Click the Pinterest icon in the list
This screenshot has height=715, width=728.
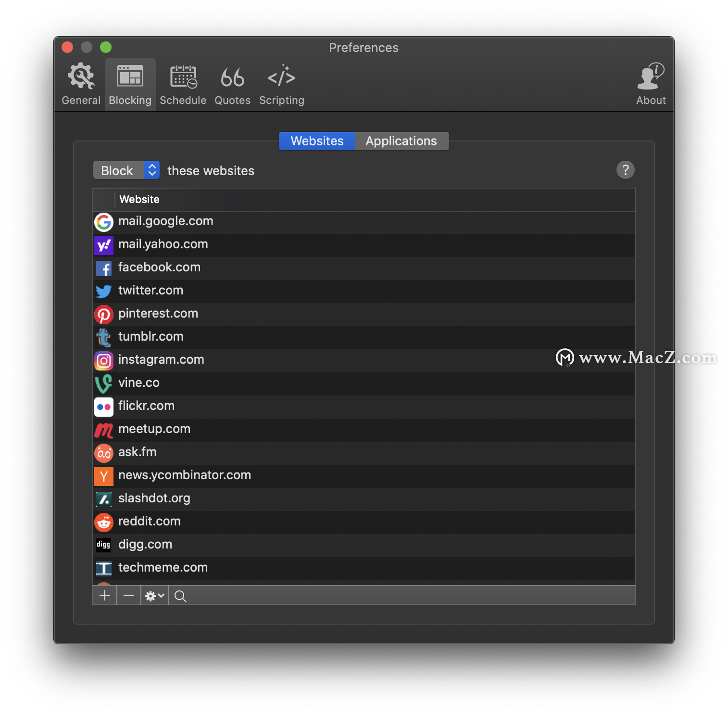pos(104,314)
